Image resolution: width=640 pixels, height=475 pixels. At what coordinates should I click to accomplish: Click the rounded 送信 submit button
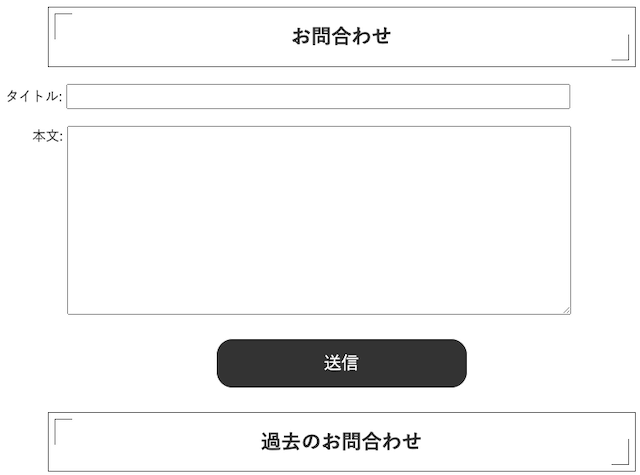[342, 363]
